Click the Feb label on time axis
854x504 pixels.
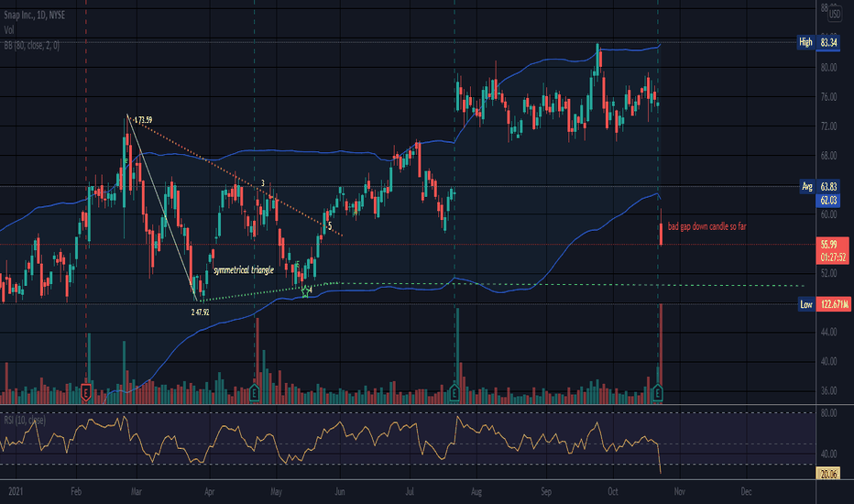(x=76, y=491)
